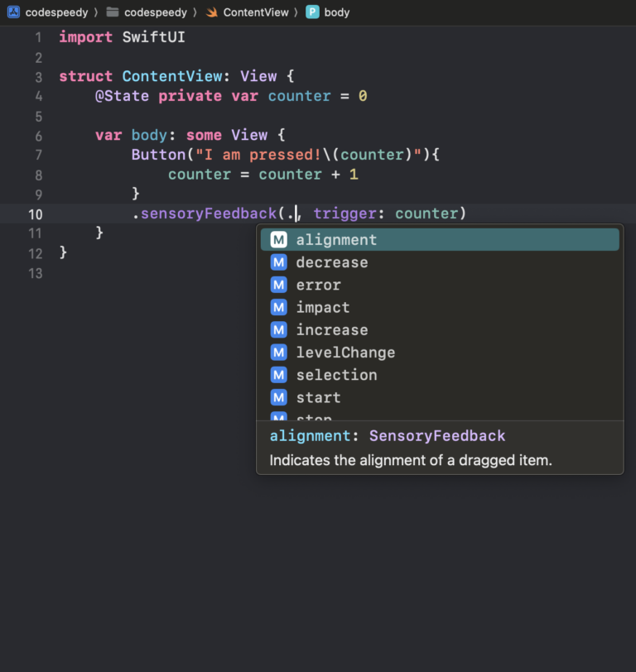Click the sensoryFeedback modifier in code
This screenshot has width=636, height=672.
pos(208,214)
